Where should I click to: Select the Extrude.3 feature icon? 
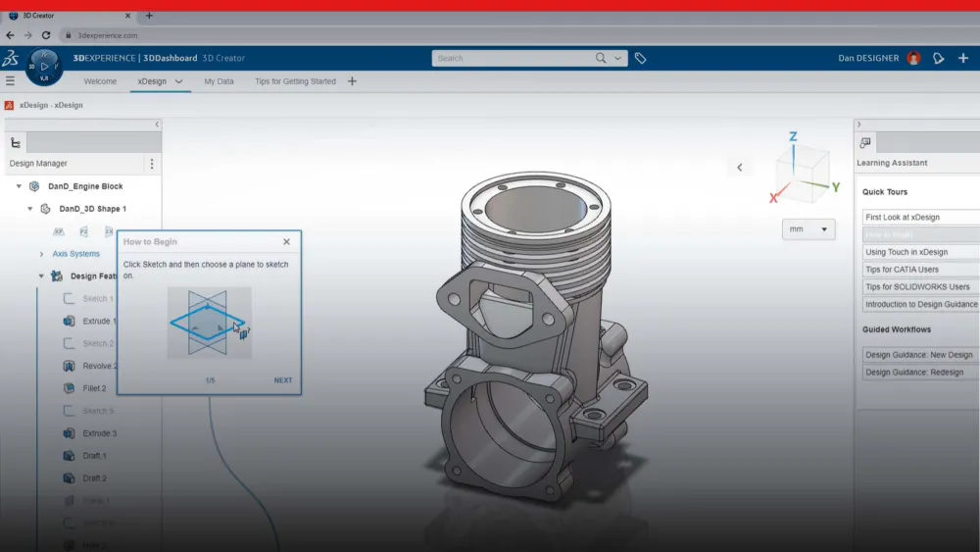(x=69, y=433)
